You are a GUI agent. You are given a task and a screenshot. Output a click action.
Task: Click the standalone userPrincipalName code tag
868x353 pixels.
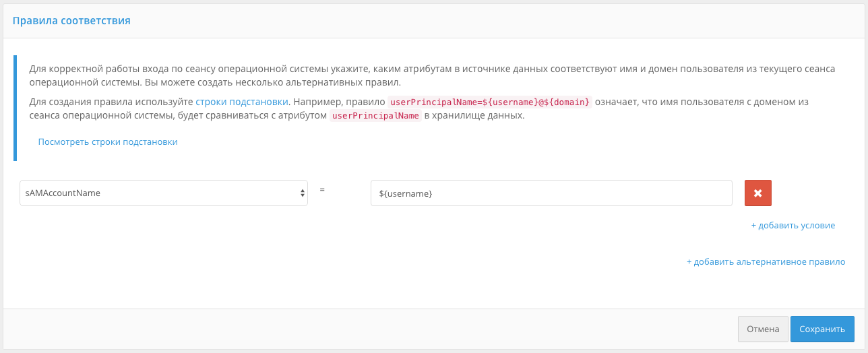(x=375, y=116)
